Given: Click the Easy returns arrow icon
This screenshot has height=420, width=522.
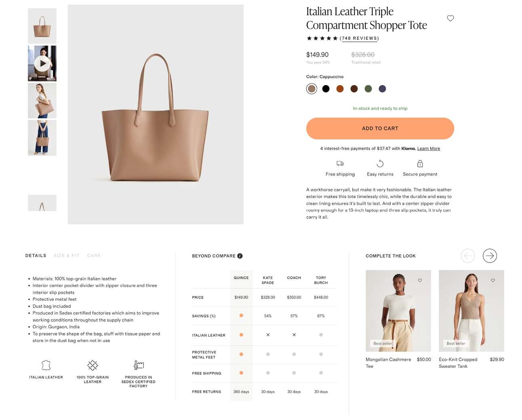Looking at the screenshot, I should tap(380, 164).
